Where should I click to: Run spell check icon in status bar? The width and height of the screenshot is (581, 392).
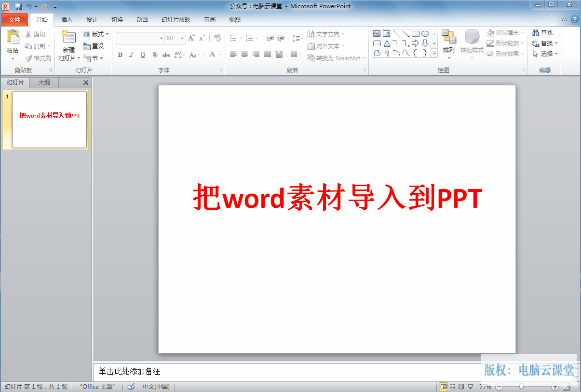pos(131,387)
